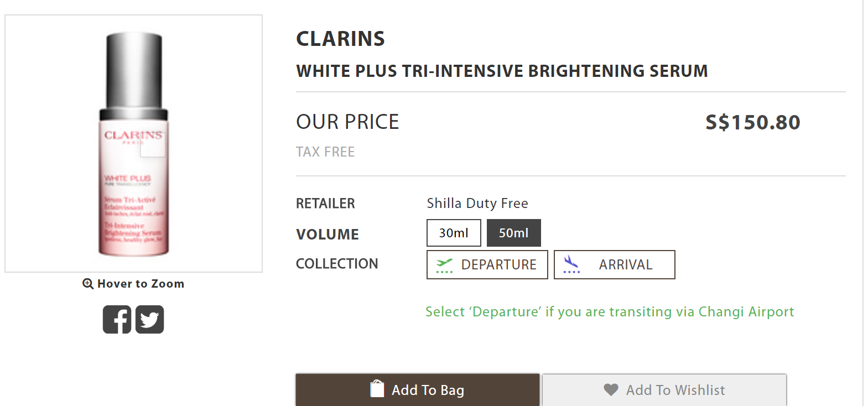Choose ARRIVAL as collection option
The height and width of the screenshot is (406, 868).
[x=614, y=265]
